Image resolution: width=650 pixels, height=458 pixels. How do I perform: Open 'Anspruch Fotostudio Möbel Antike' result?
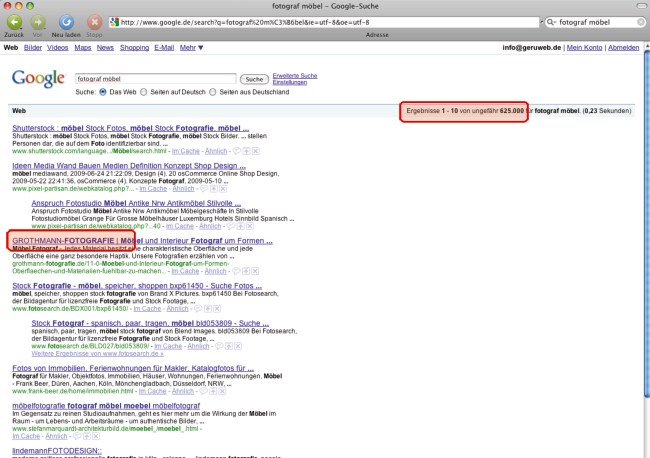136,203
